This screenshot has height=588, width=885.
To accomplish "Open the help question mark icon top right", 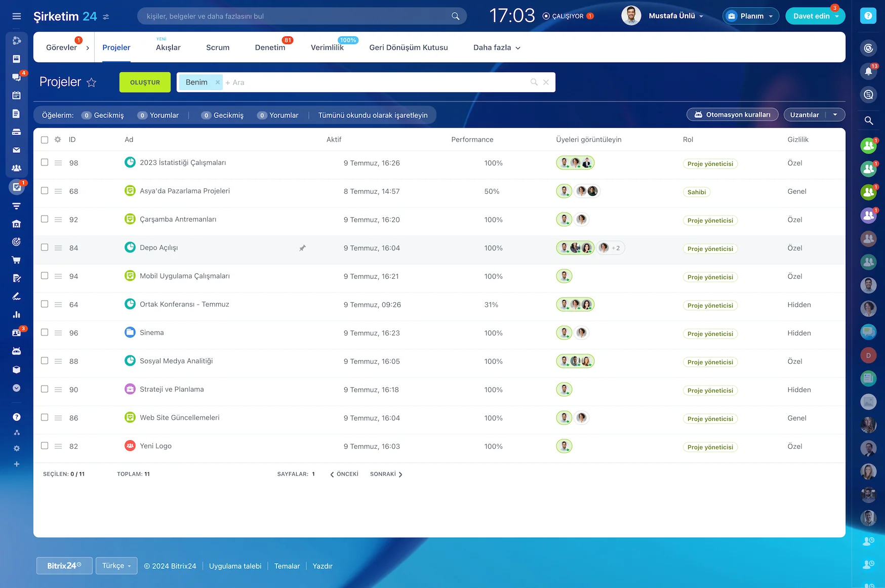I will [x=868, y=16].
